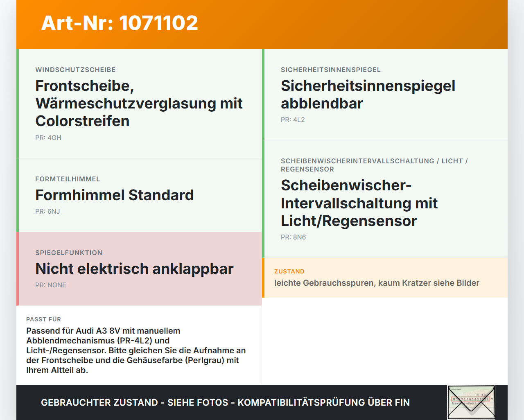Click the PR: 6NJ code
The height and width of the screenshot is (420, 524).
pyautogui.click(x=47, y=211)
